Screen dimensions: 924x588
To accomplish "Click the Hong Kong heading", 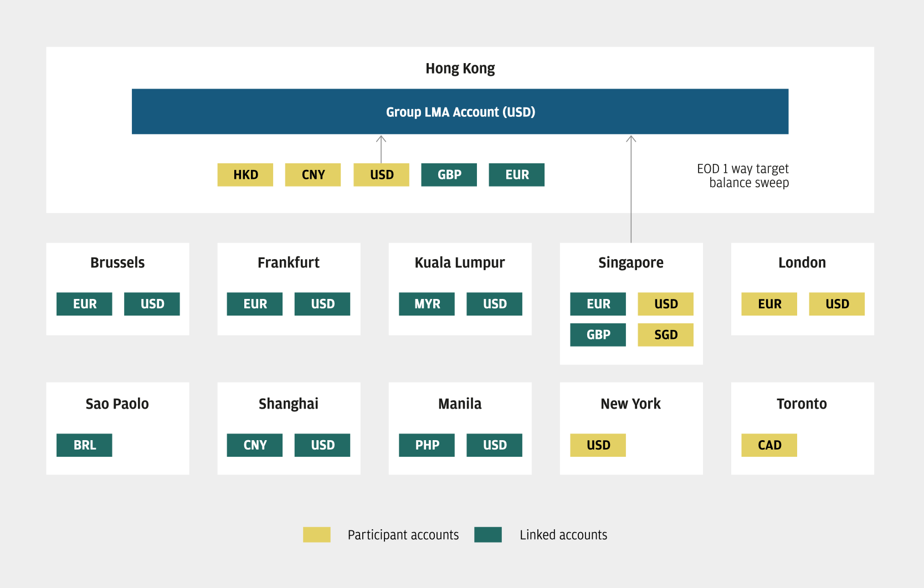I will click(x=460, y=69).
